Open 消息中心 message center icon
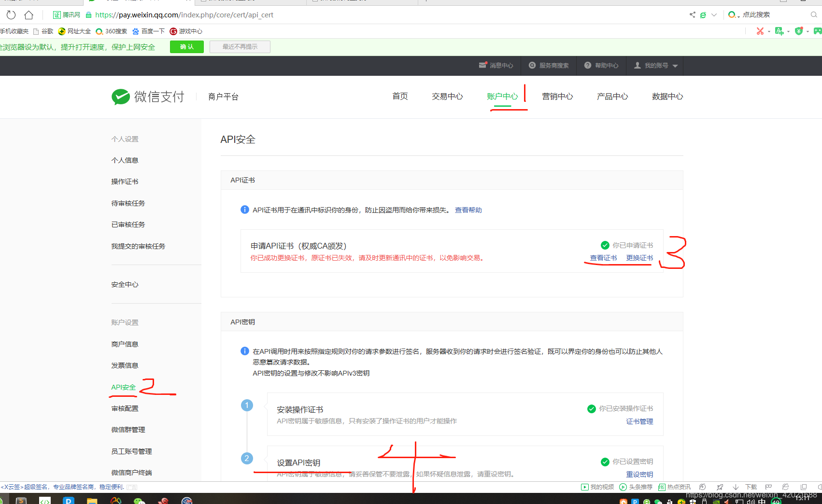 pyautogui.click(x=482, y=65)
